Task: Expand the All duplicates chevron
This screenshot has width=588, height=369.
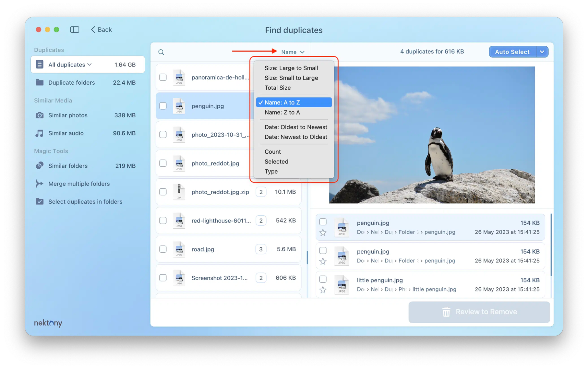Action: (90, 64)
